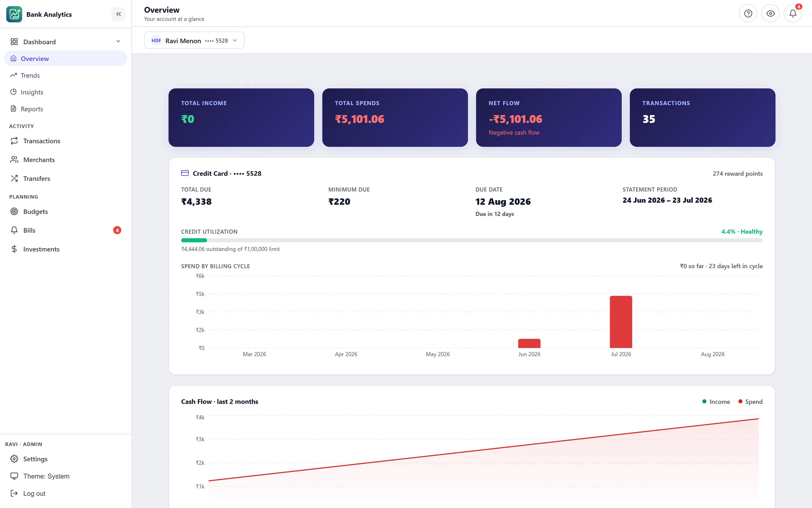812x508 pixels.
Task: Click the Merchants people icon
Action: pos(14,160)
